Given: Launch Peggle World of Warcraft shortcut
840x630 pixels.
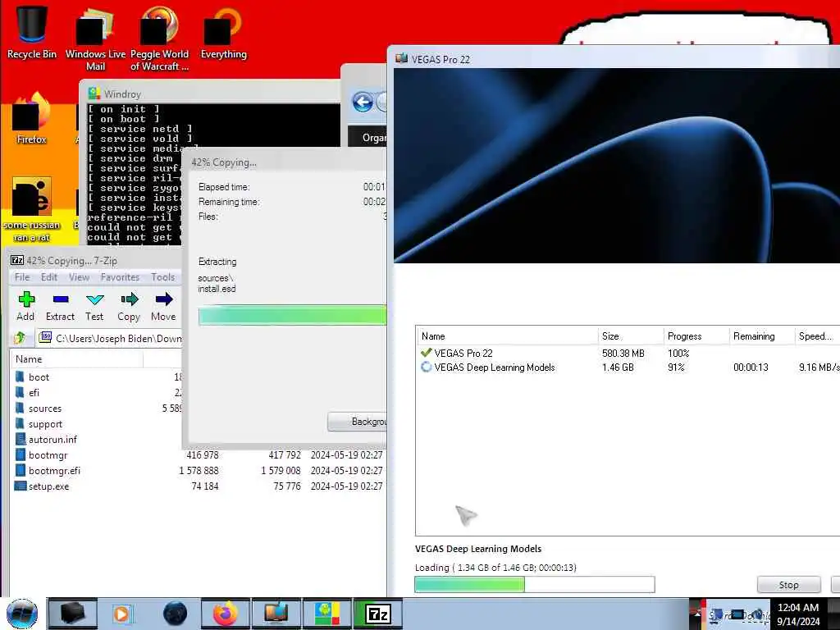Looking at the screenshot, I should (159, 39).
